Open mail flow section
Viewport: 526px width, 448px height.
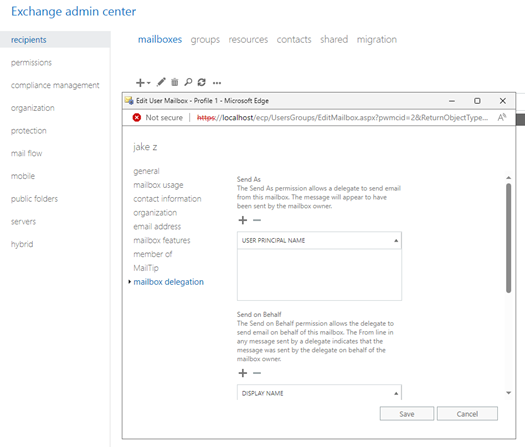coord(27,153)
